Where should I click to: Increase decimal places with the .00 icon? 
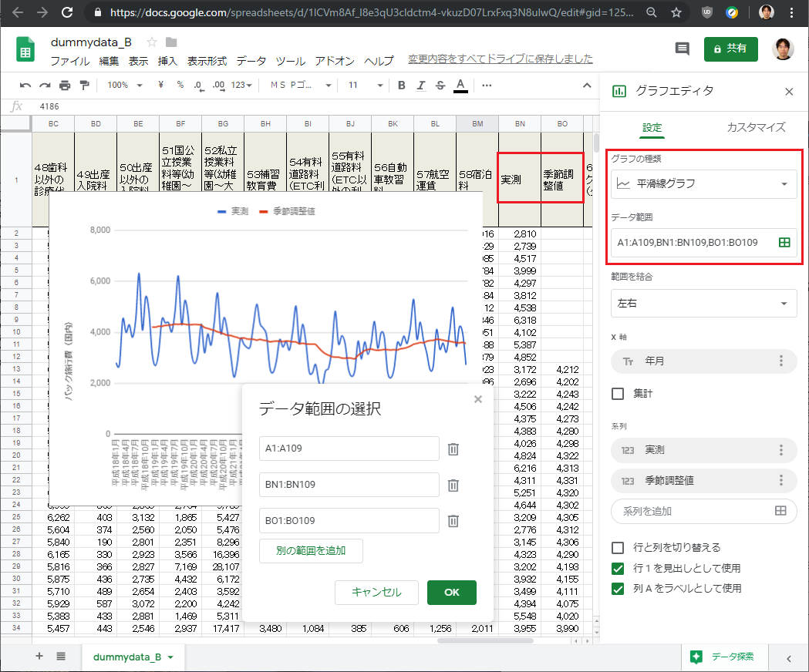[x=217, y=86]
